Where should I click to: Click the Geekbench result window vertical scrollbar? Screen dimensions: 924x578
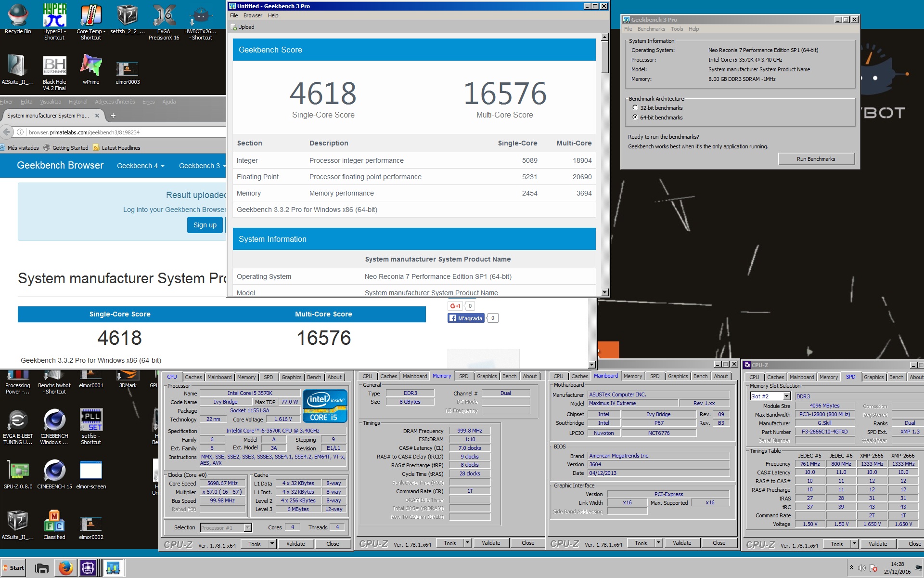pyautogui.click(x=605, y=164)
